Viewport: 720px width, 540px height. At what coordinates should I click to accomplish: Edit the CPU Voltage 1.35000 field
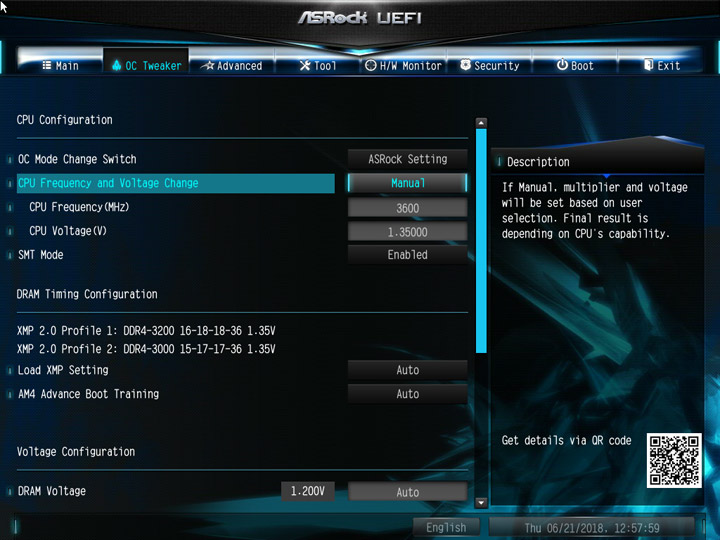(407, 232)
